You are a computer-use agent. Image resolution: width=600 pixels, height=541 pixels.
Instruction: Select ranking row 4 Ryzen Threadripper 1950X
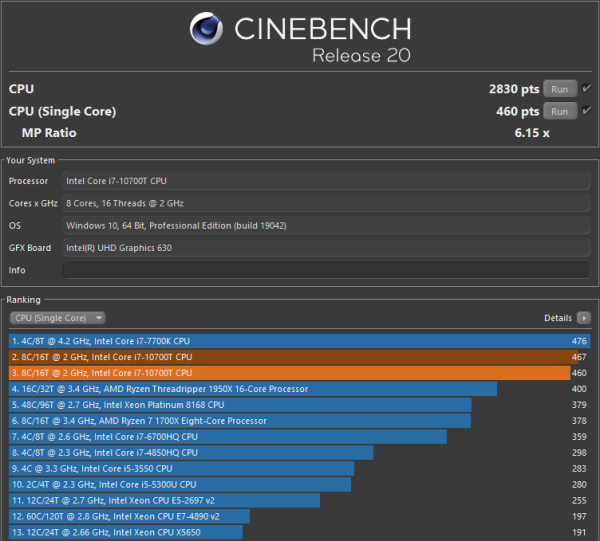click(x=300, y=389)
